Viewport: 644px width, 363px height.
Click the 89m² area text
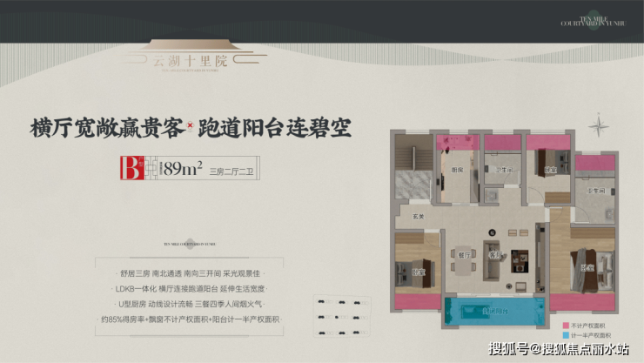pyautogui.click(x=183, y=168)
